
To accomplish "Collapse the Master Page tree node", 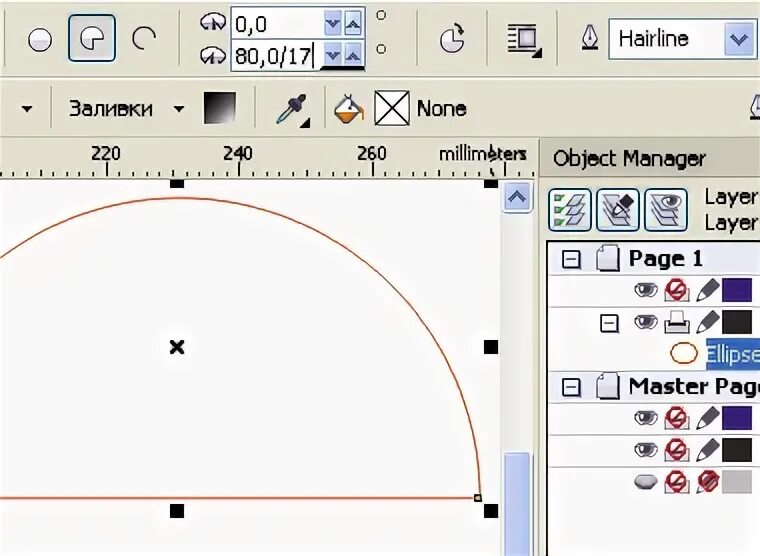I will pos(570,387).
